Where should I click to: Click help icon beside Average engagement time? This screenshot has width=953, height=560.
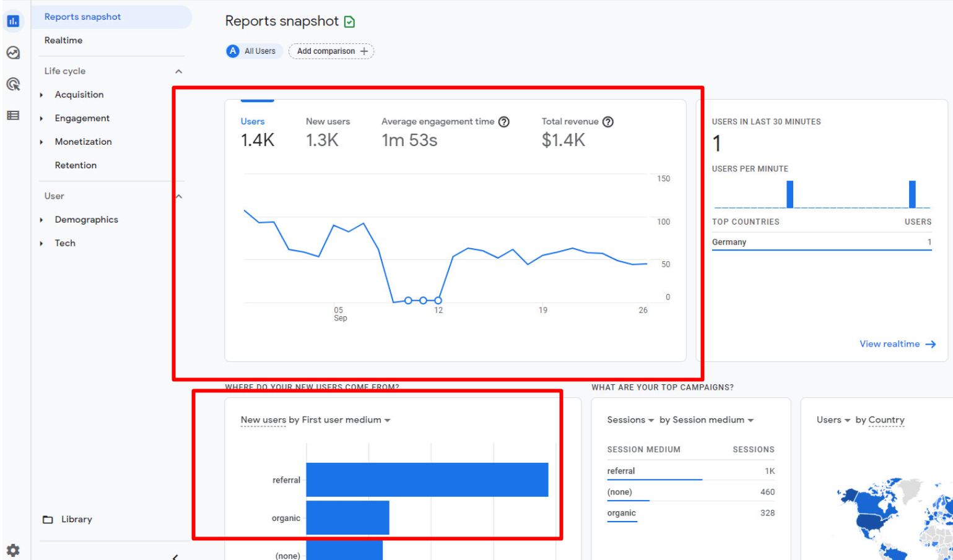[x=504, y=122]
